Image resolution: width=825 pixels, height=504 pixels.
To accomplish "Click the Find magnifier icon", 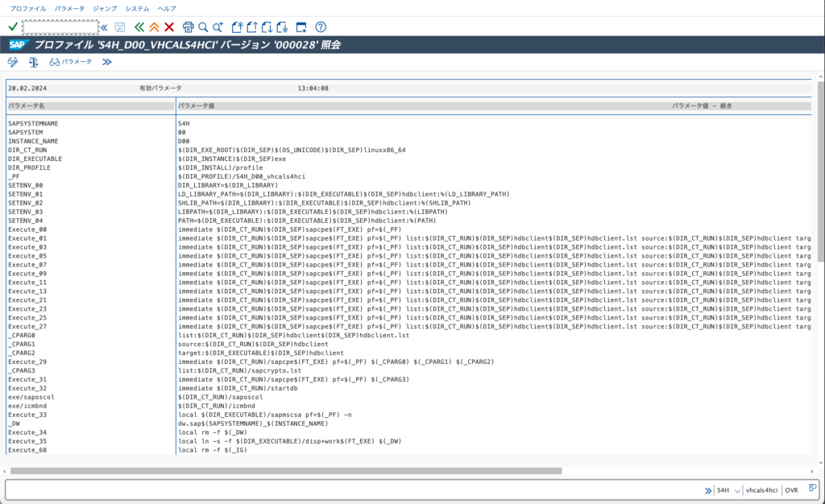I will [x=202, y=27].
